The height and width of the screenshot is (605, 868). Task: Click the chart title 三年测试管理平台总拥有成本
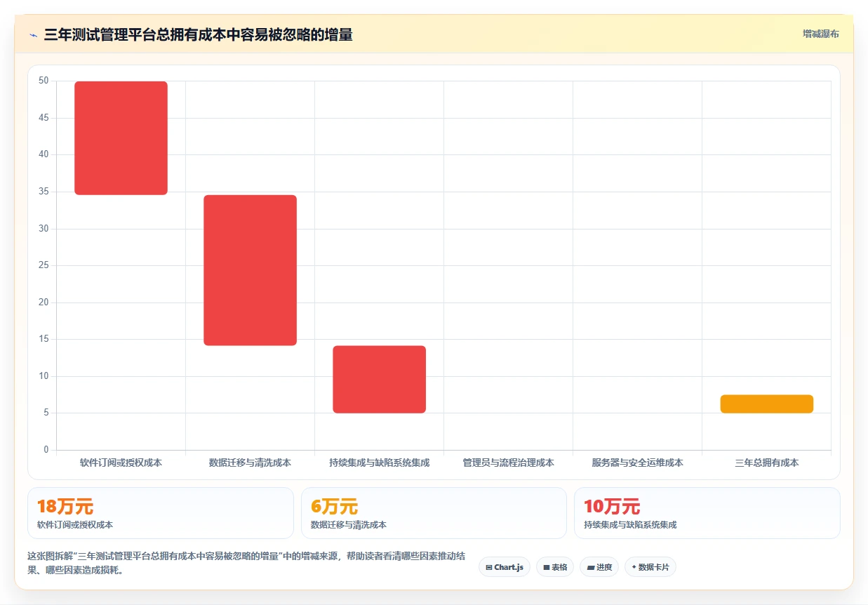199,35
